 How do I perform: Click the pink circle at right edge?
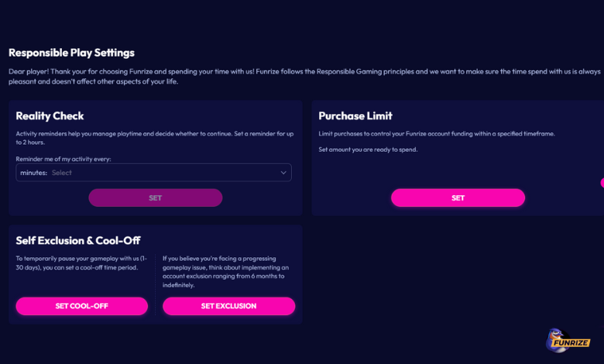pos(602,183)
